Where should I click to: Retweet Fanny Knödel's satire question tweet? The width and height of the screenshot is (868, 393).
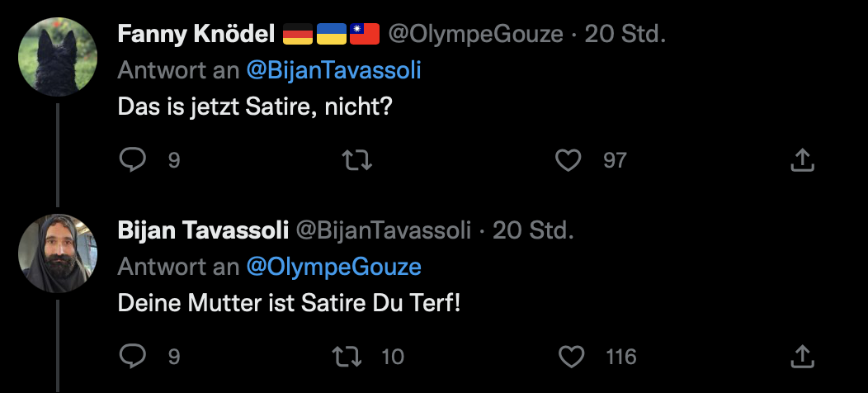(x=358, y=160)
